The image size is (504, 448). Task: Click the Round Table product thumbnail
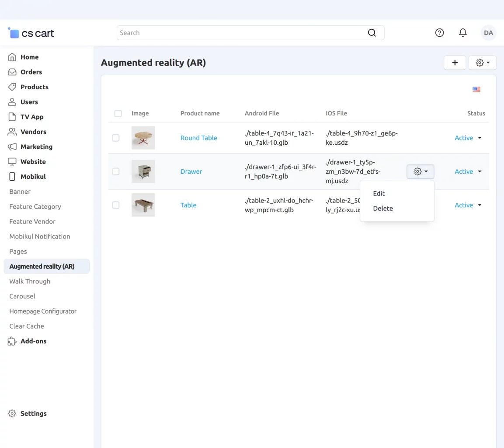[143, 138]
